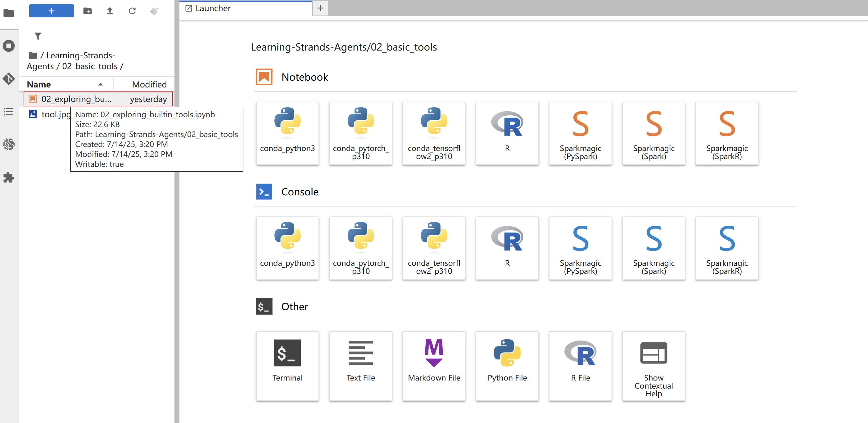This screenshot has height=423, width=868.
Task: Create an R notebook
Action: click(507, 133)
